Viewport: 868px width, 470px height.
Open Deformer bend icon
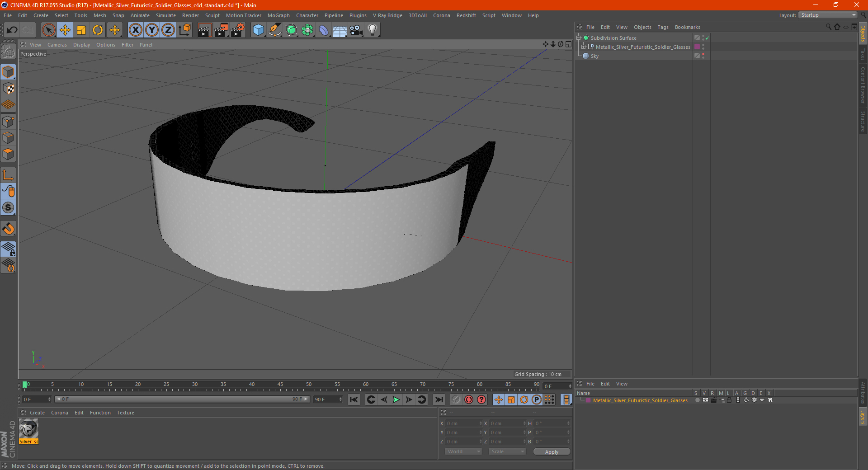tap(324, 30)
